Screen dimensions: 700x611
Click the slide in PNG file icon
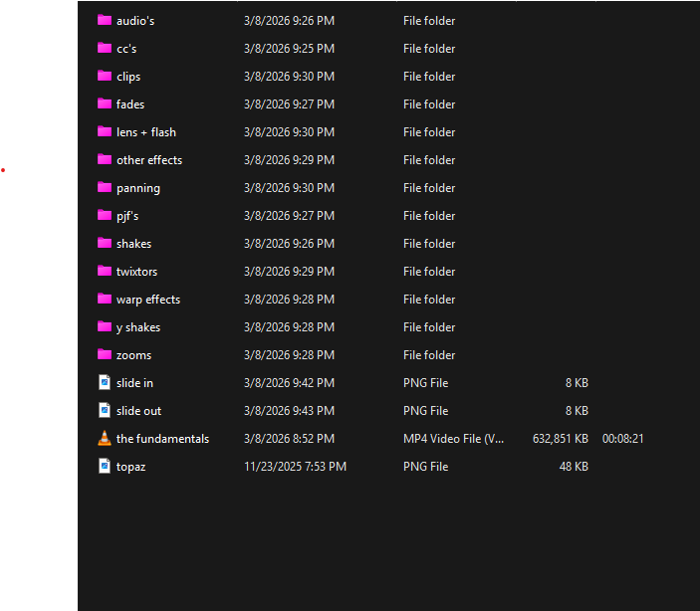click(x=105, y=382)
